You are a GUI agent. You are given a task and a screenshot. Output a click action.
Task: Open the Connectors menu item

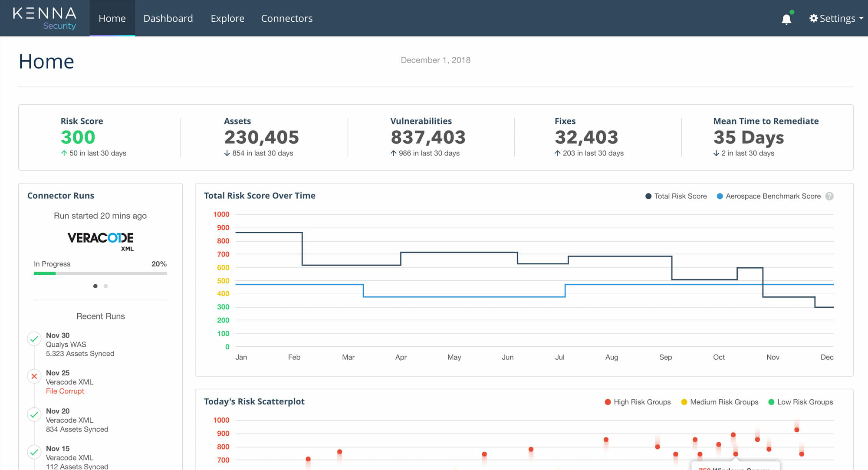(286, 18)
